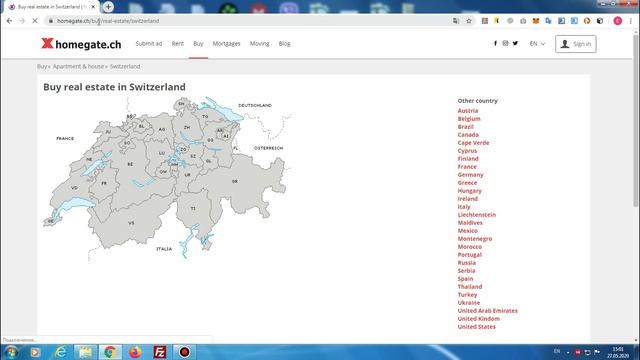Click the Apartment & house breadcrumb
Image resolution: width=640 pixels, height=360 pixels.
(x=78, y=66)
